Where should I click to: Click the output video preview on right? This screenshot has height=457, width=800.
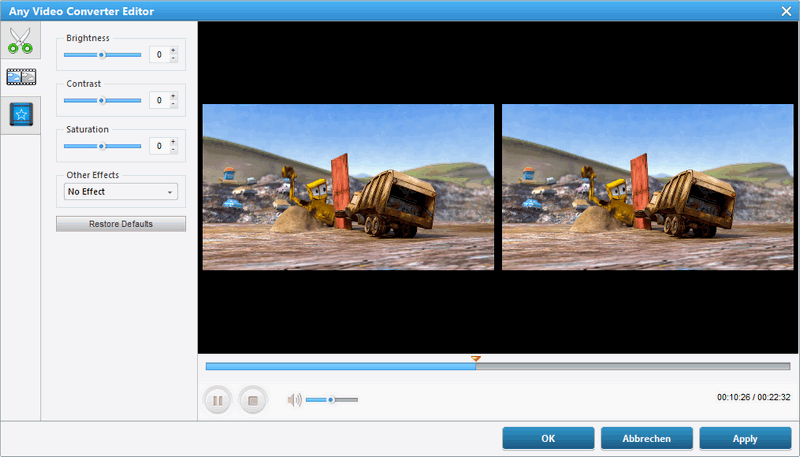pos(647,187)
